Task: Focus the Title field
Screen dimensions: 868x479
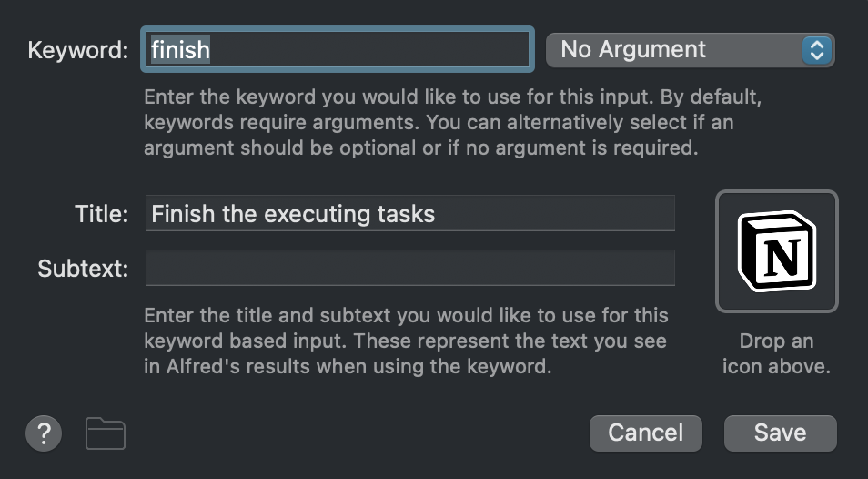Action: click(409, 213)
